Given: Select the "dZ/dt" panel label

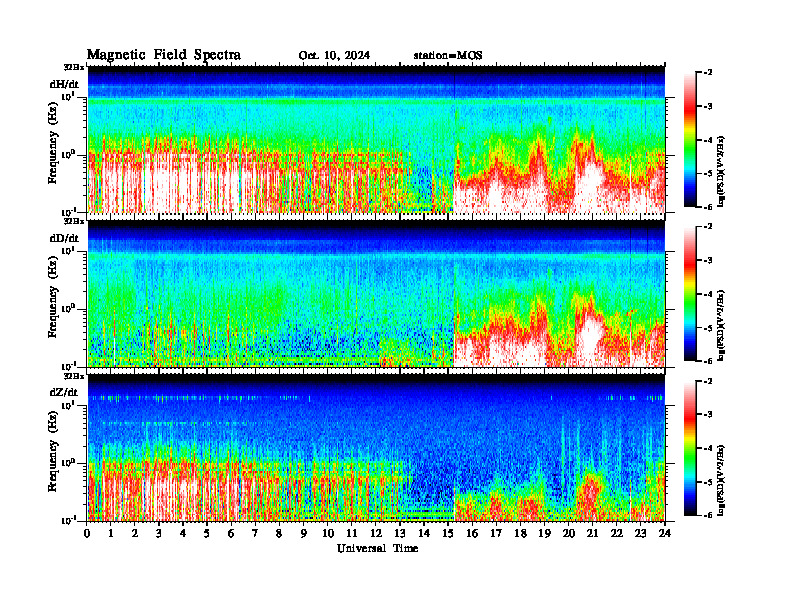Looking at the screenshot, I should coord(64,392).
